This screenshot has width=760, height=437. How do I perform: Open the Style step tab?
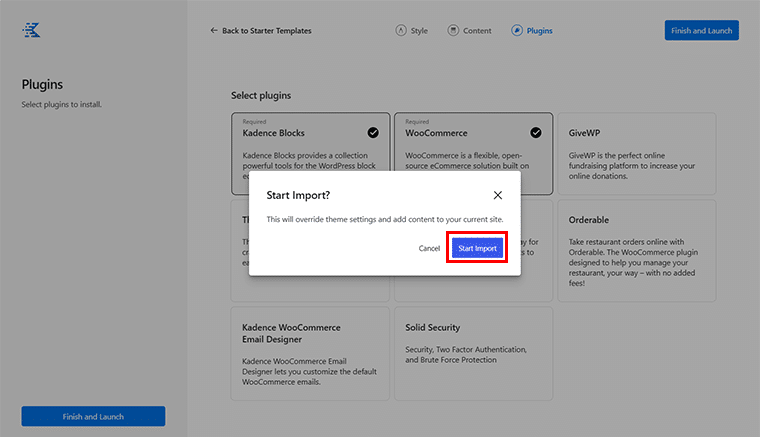(x=412, y=31)
